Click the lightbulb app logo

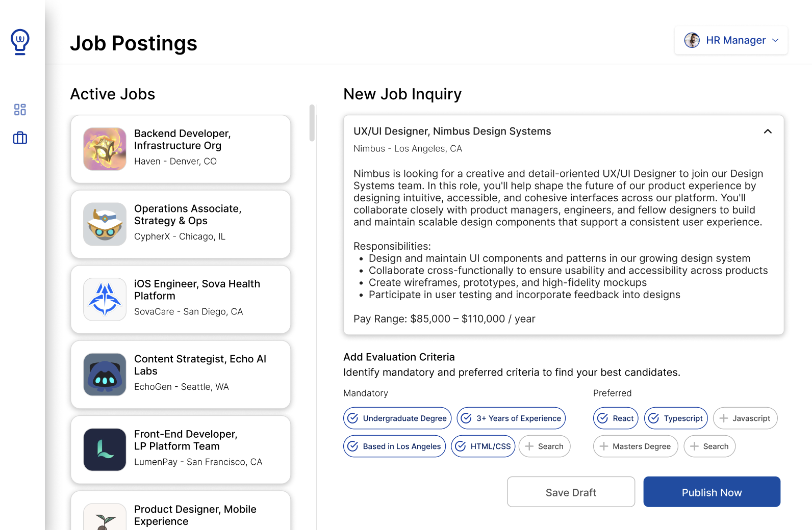tap(20, 42)
